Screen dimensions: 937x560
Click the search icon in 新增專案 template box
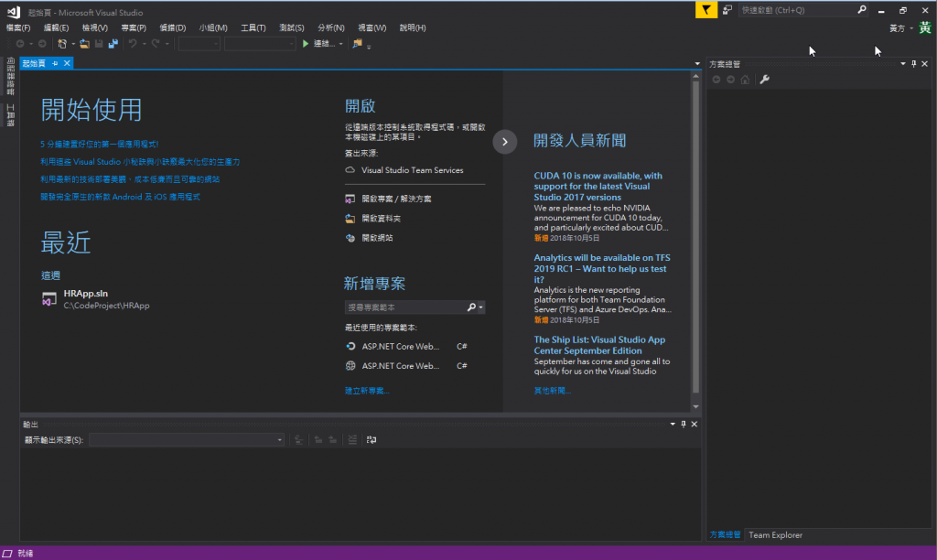point(471,307)
